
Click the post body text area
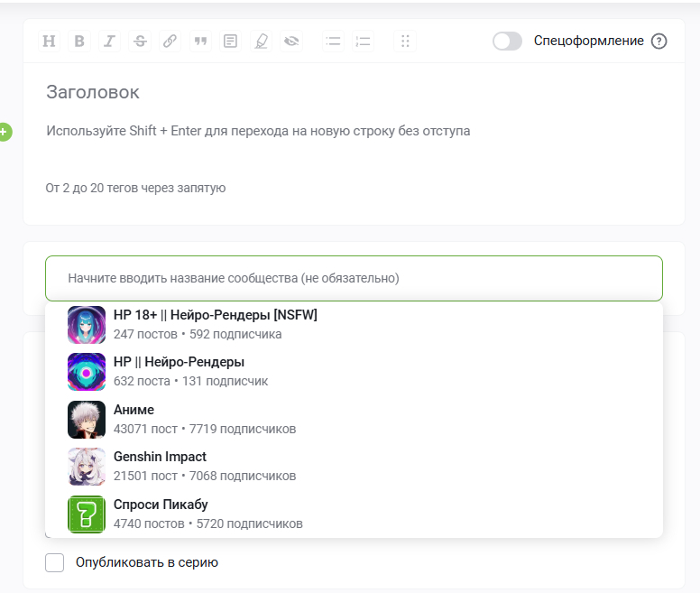pyautogui.click(x=354, y=131)
